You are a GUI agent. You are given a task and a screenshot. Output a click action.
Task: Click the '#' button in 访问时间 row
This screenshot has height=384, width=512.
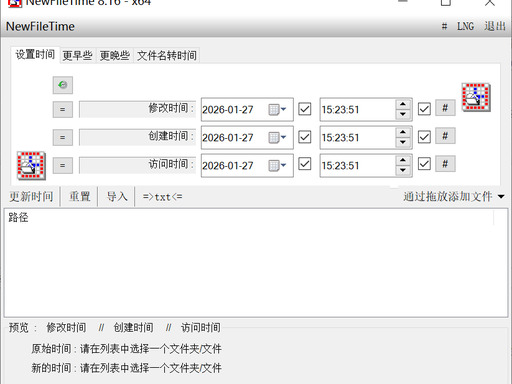tap(445, 164)
